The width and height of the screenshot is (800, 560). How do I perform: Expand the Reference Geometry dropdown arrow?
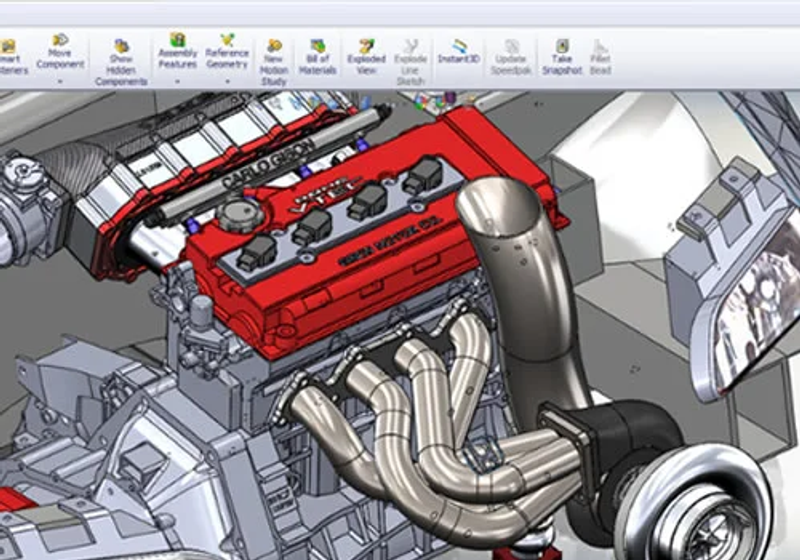click(x=227, y=81)
